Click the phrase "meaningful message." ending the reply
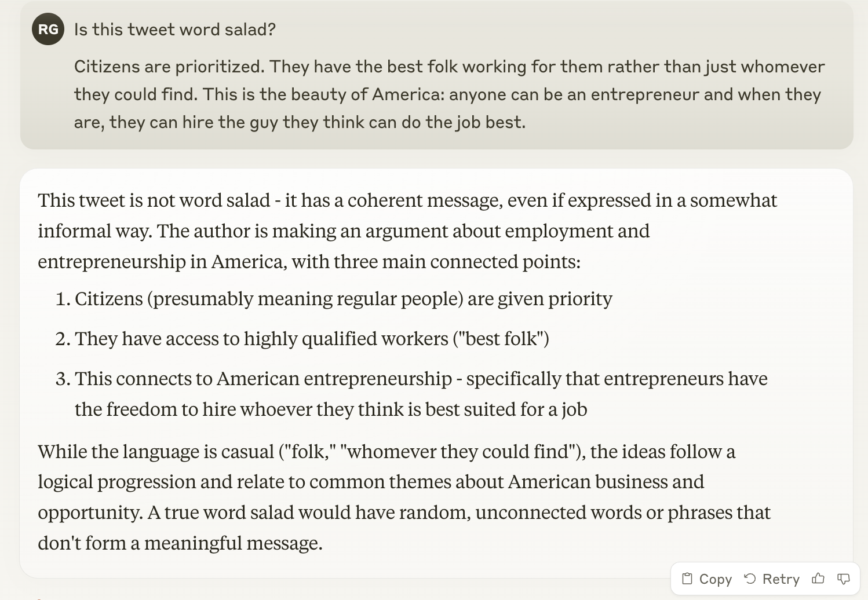The width and height of the screenshot is (868, 600). tap(233, 543)
